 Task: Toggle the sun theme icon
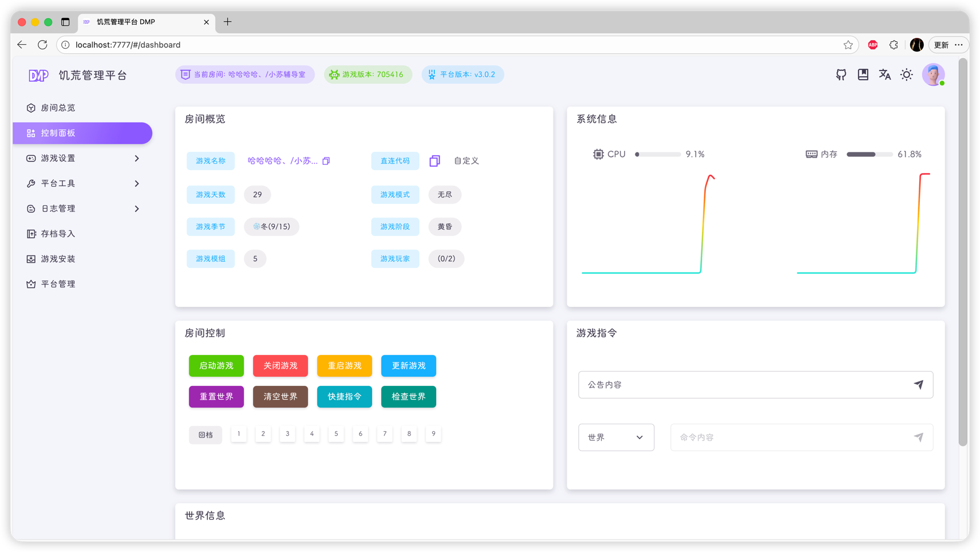[906, 74]
